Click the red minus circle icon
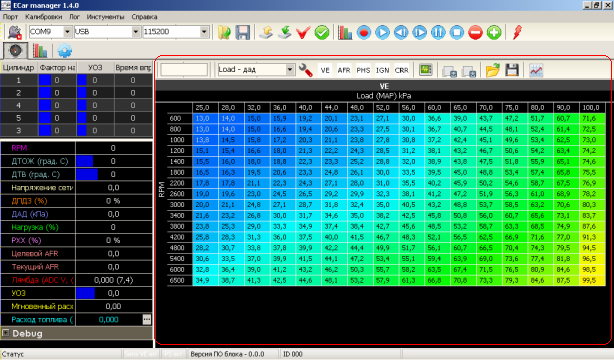 tap(475, 33)
